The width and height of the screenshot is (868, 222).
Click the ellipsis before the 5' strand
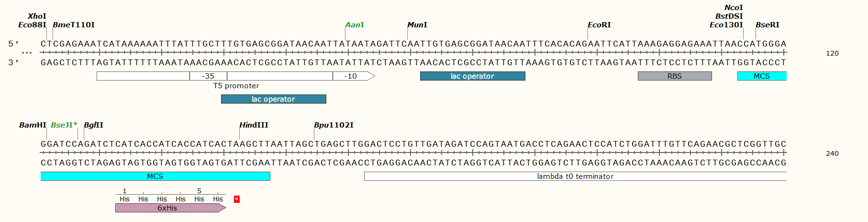coord(27,53)
